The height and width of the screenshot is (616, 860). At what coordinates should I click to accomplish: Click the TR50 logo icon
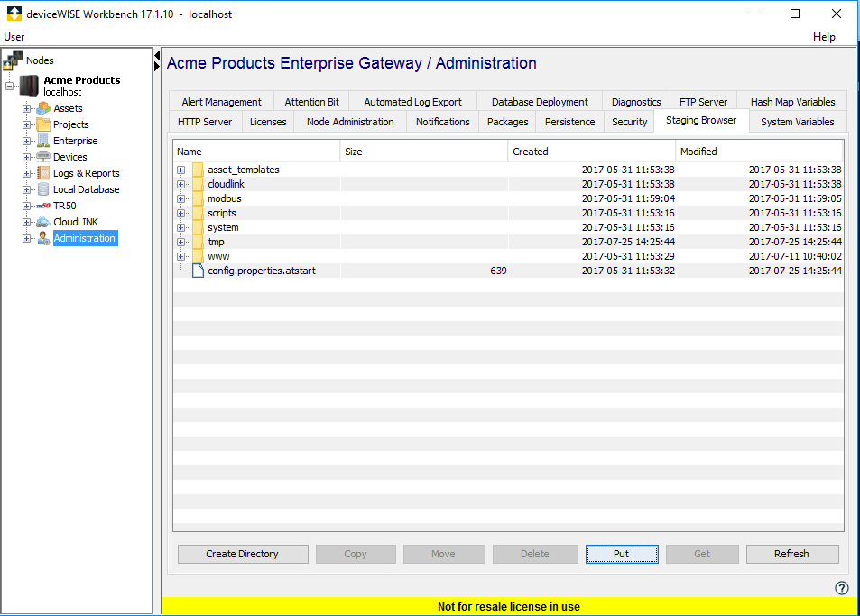(43, 206)
